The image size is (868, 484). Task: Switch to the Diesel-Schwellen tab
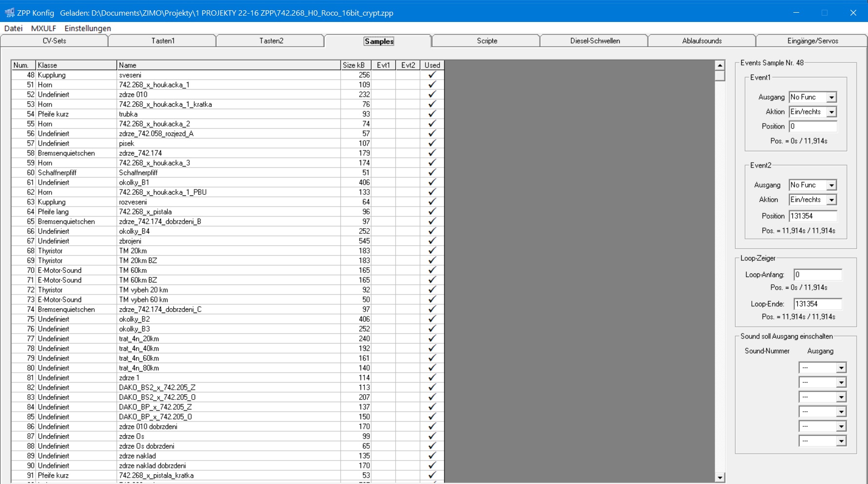tap(594, 41)
